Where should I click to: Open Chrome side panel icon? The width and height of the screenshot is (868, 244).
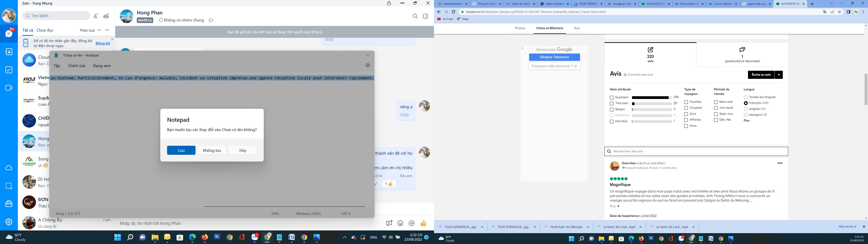point(849,12)
